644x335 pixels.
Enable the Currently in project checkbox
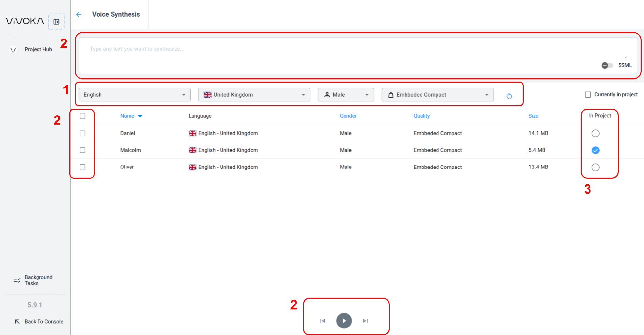pos(588,95)
